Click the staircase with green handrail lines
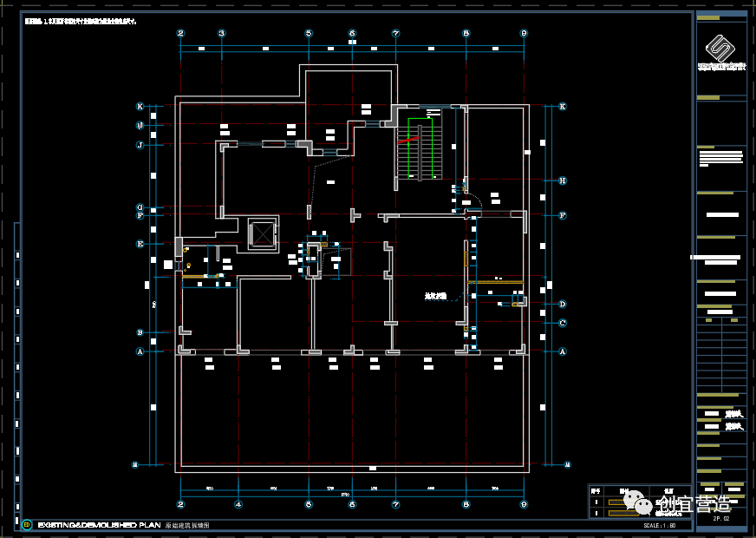756x538 pixels. 419,148
